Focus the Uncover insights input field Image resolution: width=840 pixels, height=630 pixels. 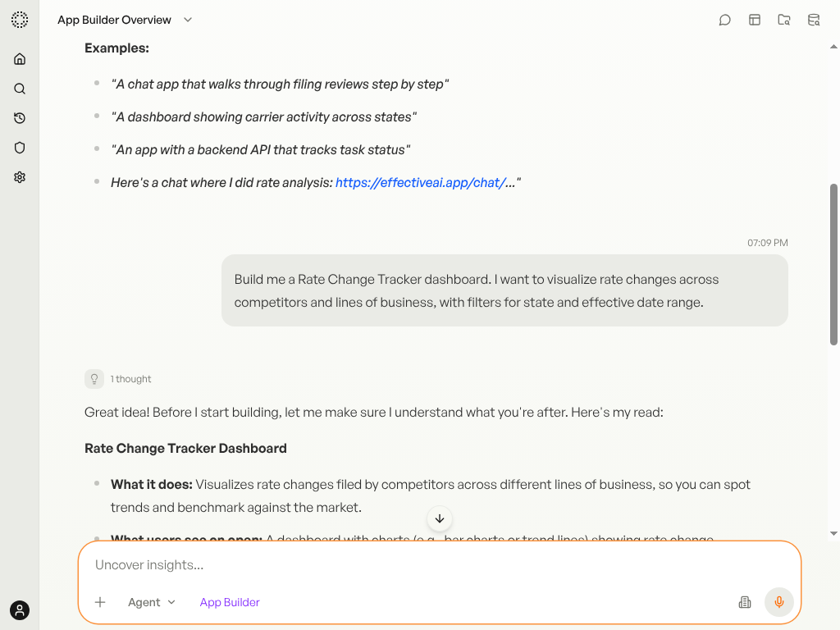pos(440,564)
